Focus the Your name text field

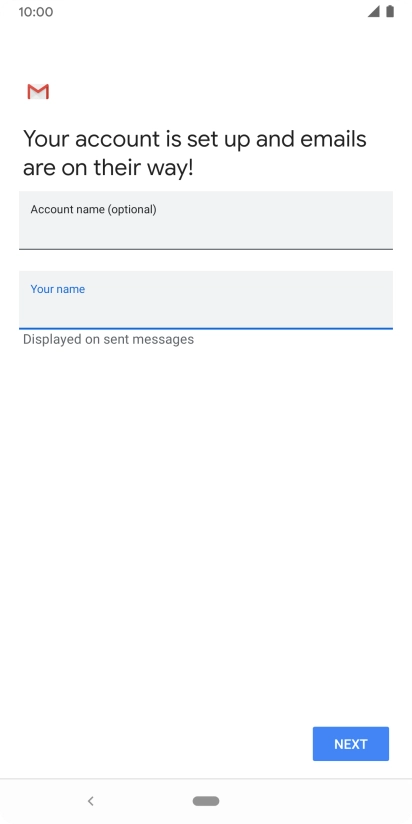pyautogui.click(x=206, y=300)
